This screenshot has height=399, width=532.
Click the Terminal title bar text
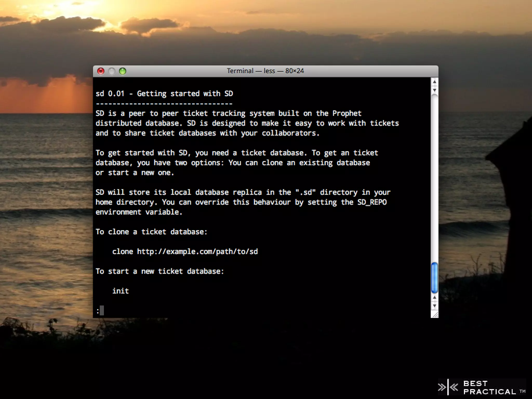click(265, 71)
